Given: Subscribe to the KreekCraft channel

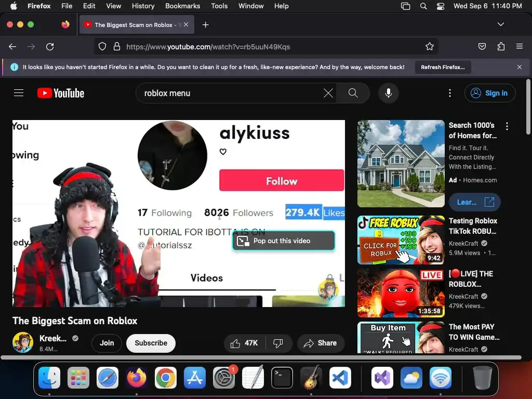Looking at the screenshot, I should 151,343.
